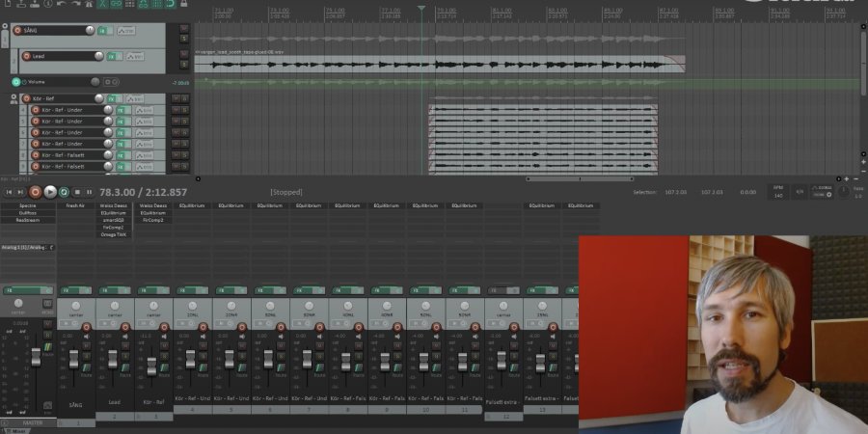Open smartEQ3 plugin on Lead strip
Image resolution: width=868 pixels, height=434 pixels.
point(114,220)
